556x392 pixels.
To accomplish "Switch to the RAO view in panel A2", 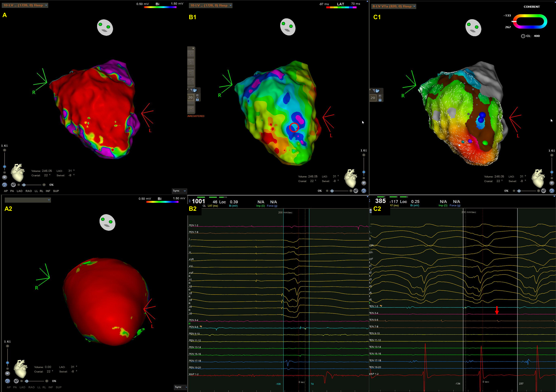I will (31, 387).
